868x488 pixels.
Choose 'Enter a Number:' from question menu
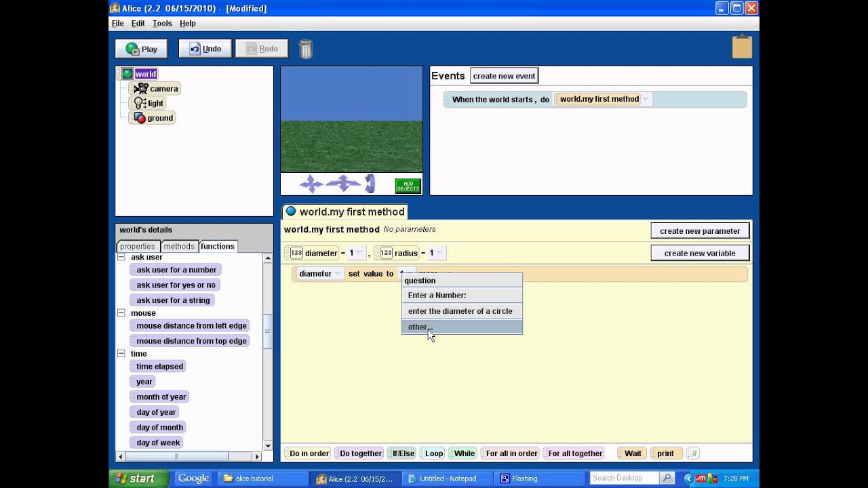tap(462, 296)
